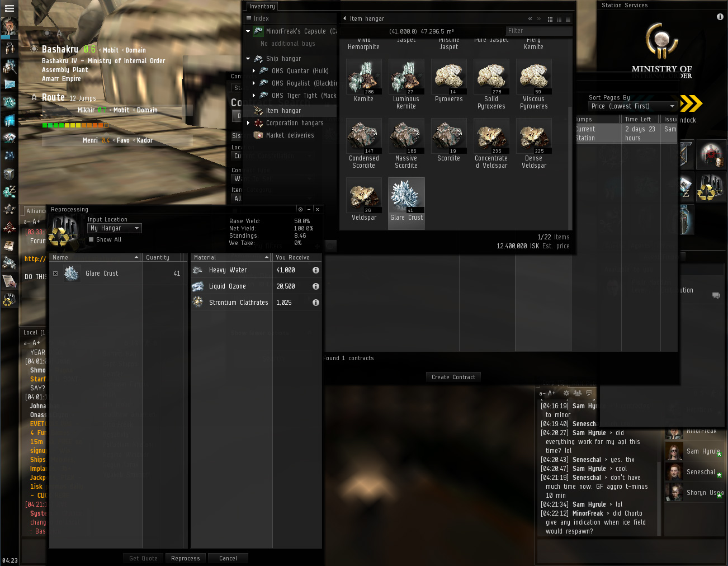Open the Sort Pages By price dropdown
The height and width of the screenshot is (566, 728).
[633, 106]
